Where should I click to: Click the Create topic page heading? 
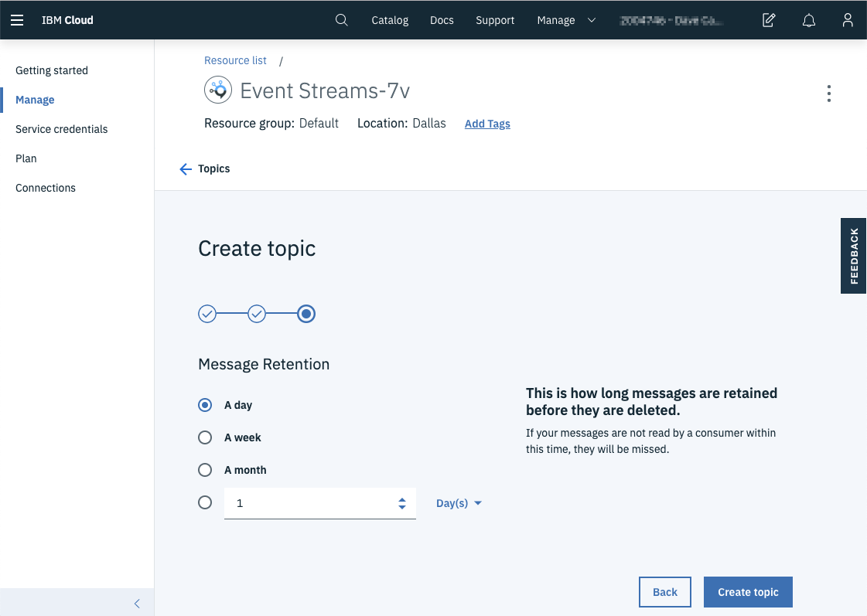click(257, 249)
